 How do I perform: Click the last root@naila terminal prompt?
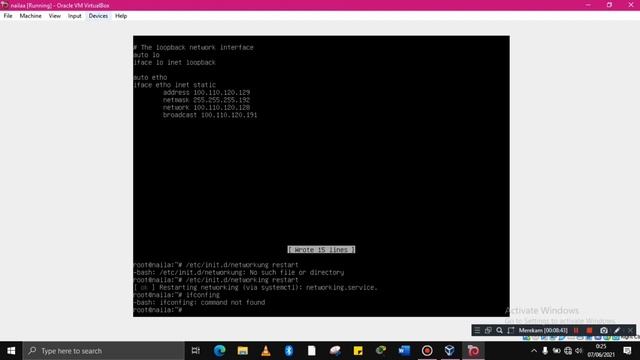pos(158,310)
